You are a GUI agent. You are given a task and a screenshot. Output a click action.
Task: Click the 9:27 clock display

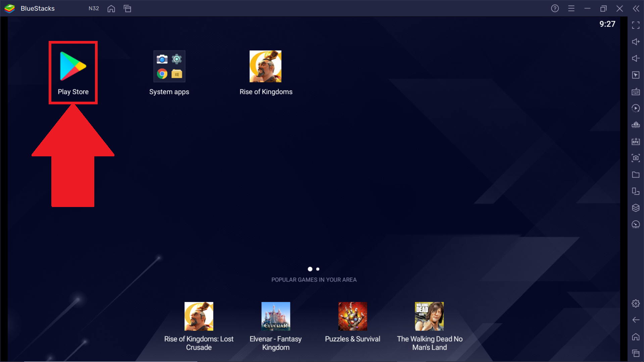coord(607,24)
